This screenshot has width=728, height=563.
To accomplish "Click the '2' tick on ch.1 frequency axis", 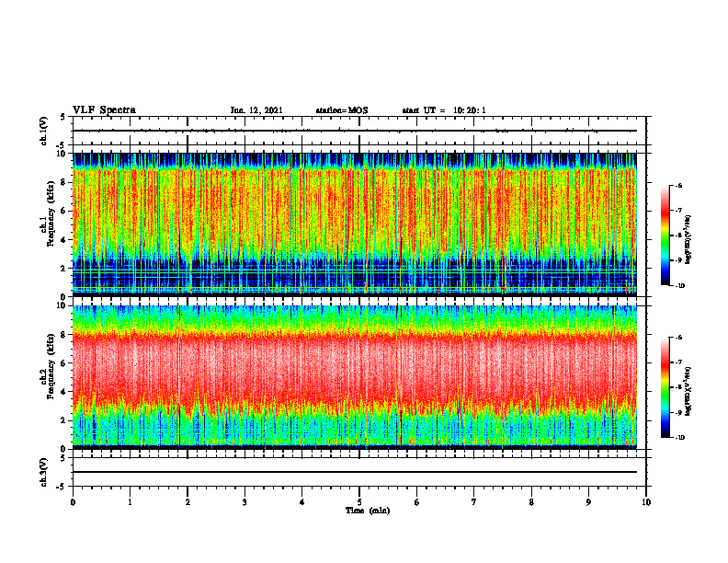I will click(x=63, y=269).
